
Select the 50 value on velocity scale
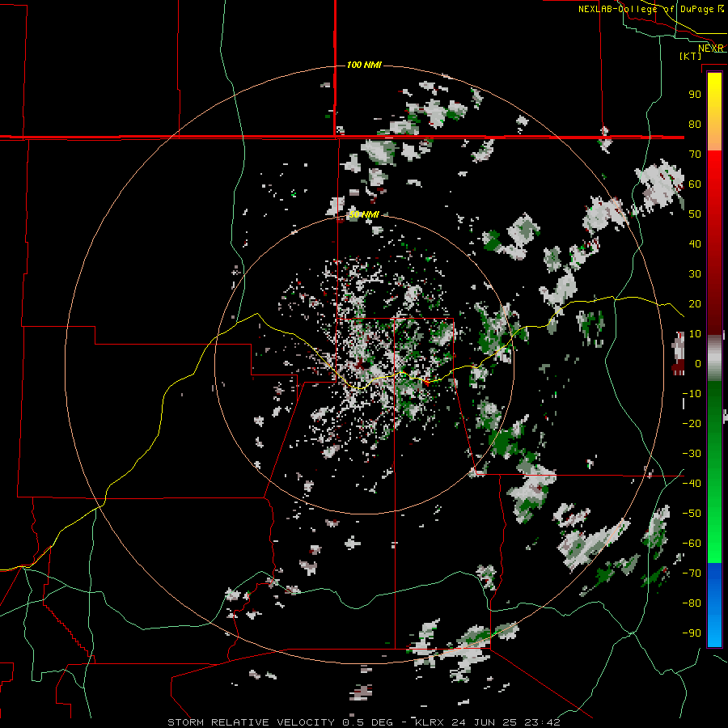point(695,214)
